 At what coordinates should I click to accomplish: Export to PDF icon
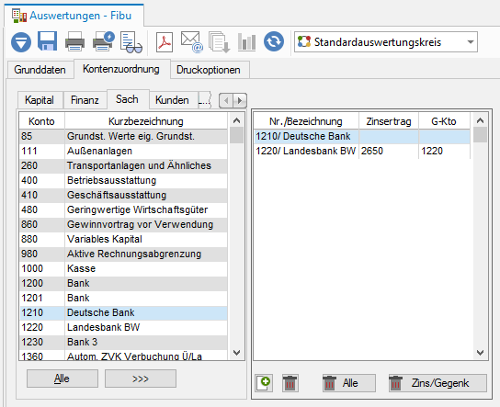(164, 42)
